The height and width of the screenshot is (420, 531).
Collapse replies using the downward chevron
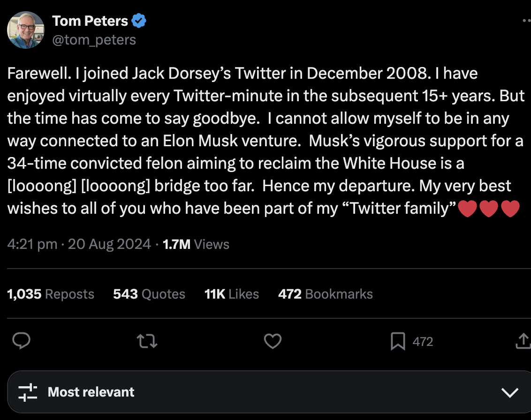tap(510, 392)
